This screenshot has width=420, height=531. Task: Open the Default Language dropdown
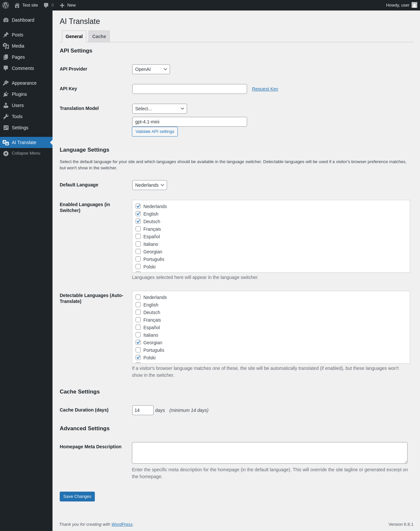[149, 185]
